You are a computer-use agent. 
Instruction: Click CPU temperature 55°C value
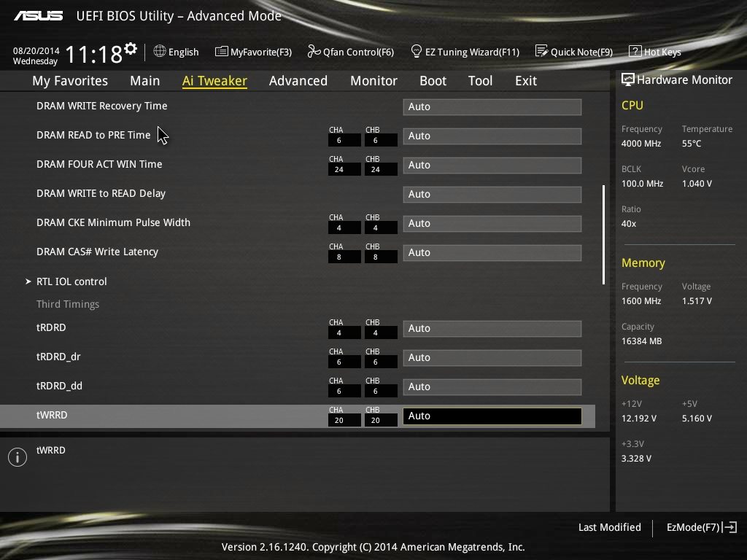[692, 144]
